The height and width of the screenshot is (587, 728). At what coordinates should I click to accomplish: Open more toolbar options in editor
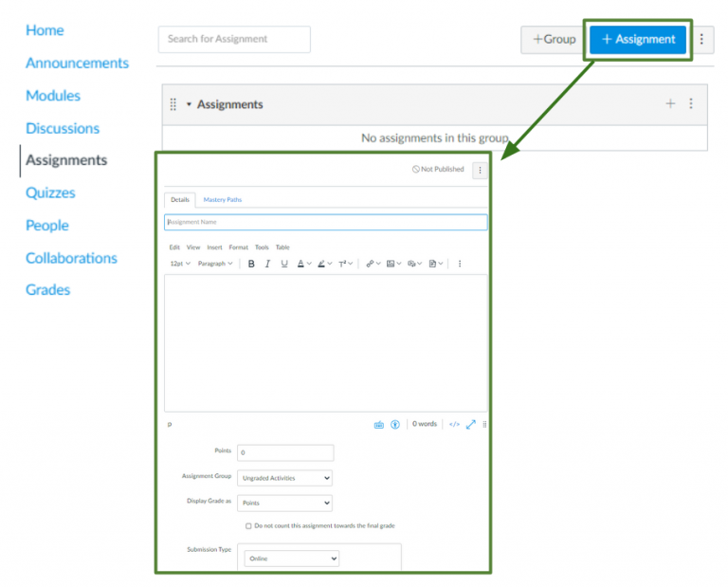pos(460,264)
